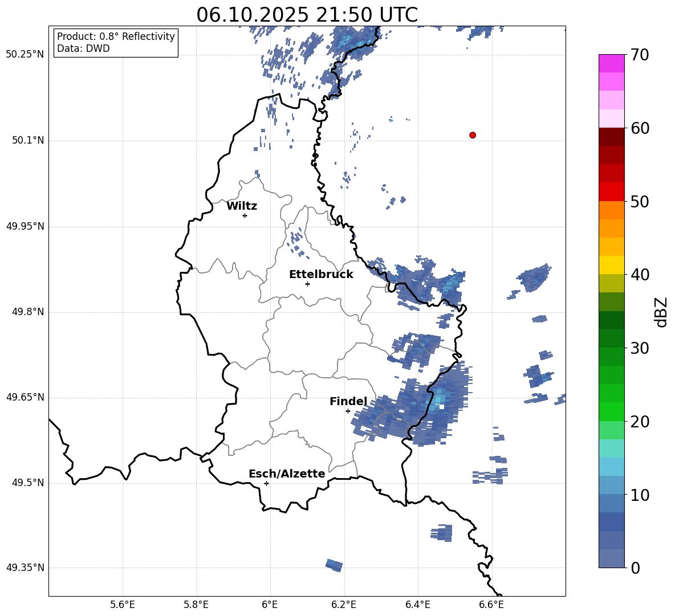
Task: Click the 50.1°N latitude label
Action: pyautogui.click(x=29, y=141)
